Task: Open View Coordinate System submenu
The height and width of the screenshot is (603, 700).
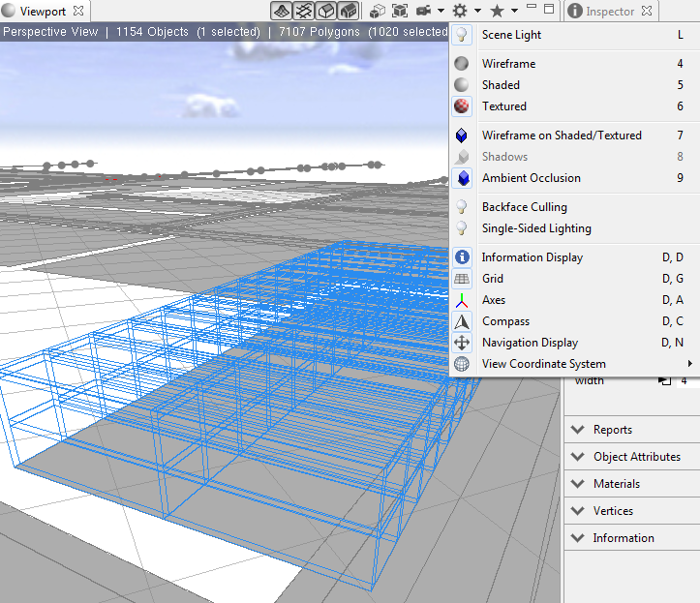Action: pos(574,364)
